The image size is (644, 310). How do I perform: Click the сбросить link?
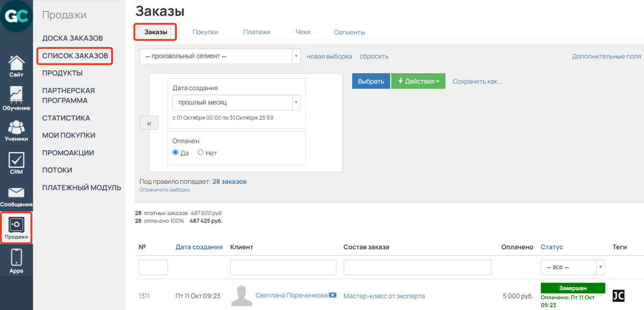pyautogui.click(x=374, y=56)
